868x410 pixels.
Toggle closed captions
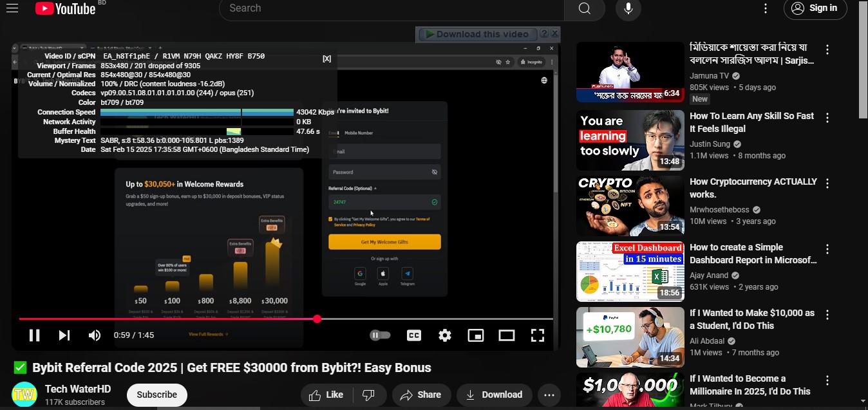click(x=414, y=335)
